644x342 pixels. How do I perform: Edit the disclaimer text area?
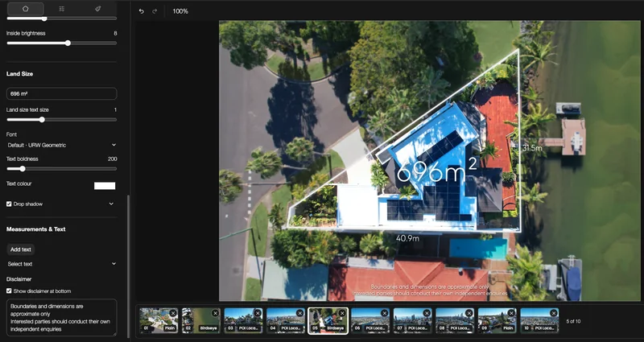[62, 318]
